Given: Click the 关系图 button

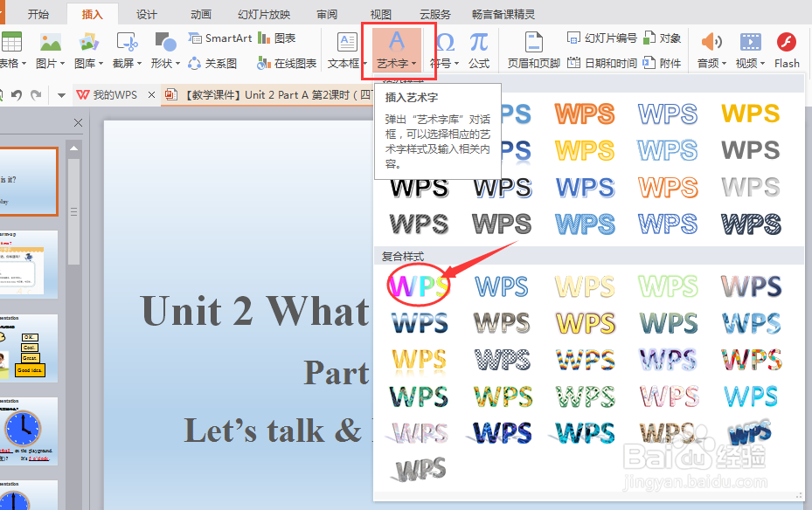Looking at the screenshot, I should 212,63.
